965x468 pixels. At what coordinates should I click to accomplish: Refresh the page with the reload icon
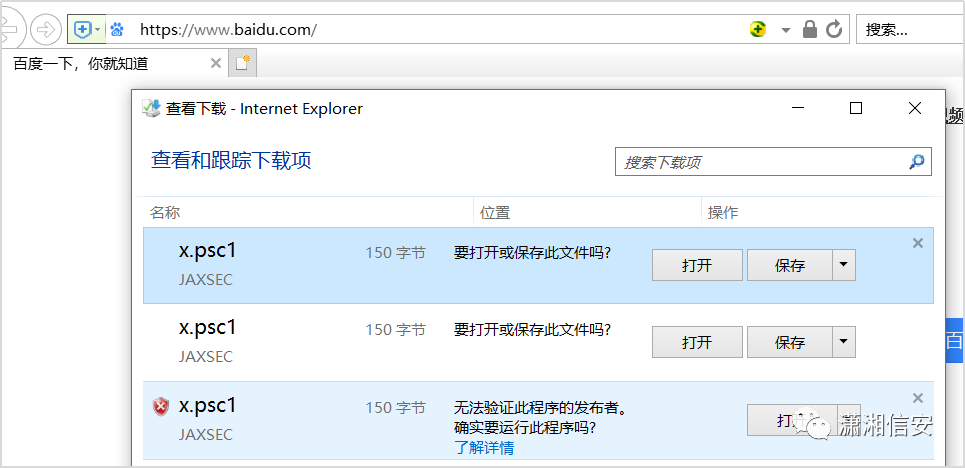(x=834, y=29)
